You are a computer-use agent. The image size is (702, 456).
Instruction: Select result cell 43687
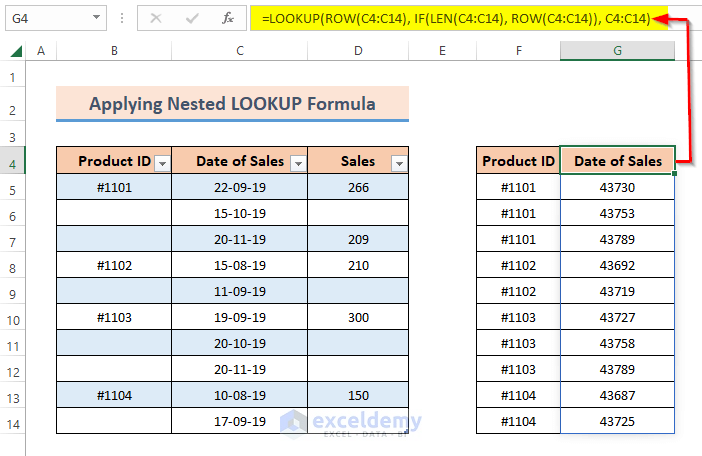(x=617, y=395)
